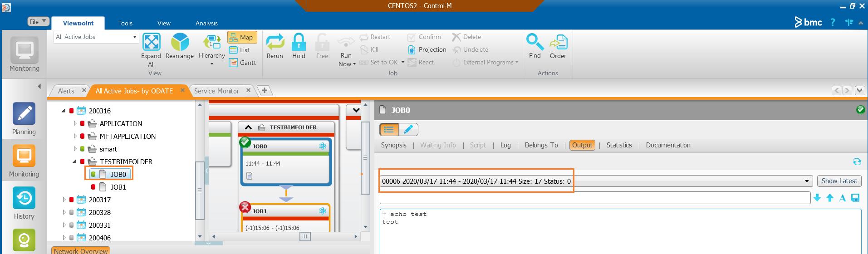This screenshot has height=254, width=868.
Task: Open the Set to OK dropdown arrow
Action: (x=402, y=63)
